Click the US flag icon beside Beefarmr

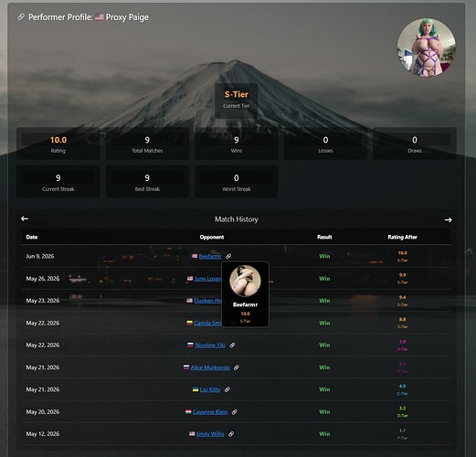pos(195,256)
